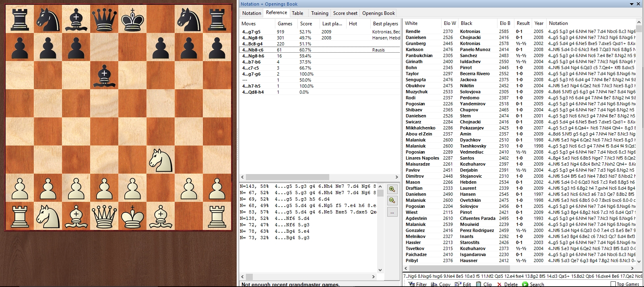
Task: Select the white queen on d1
Action: [x=104, y=216]
